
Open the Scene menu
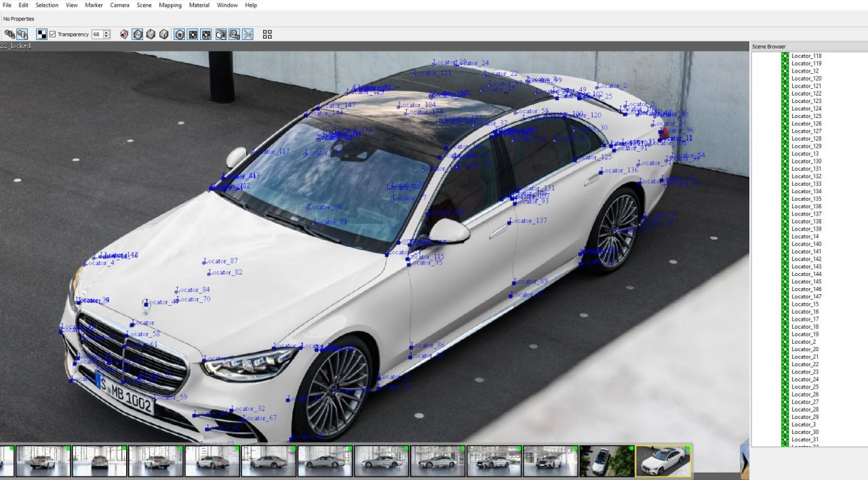pos(144,5)
